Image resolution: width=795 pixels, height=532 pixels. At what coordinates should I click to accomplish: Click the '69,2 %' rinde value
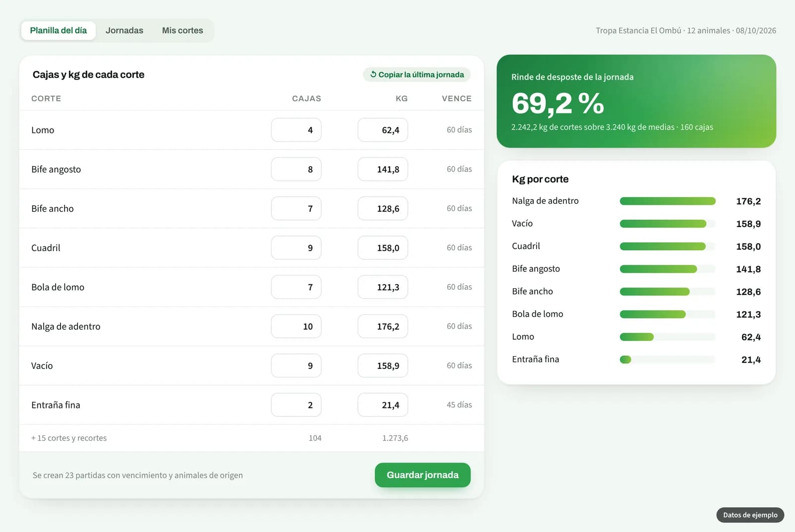coord(557,103)
